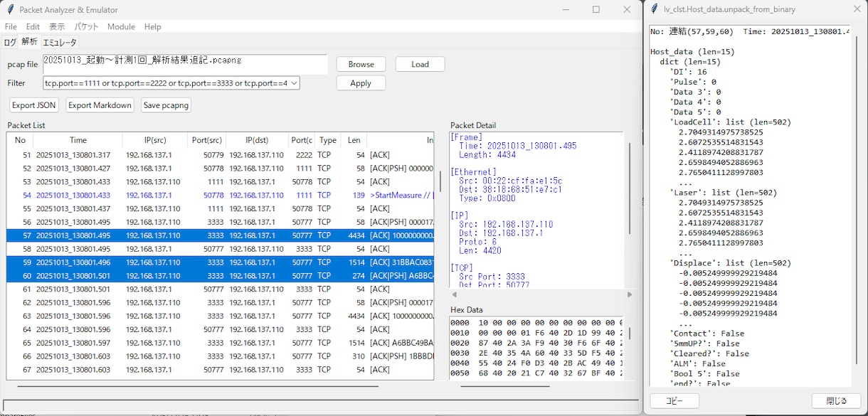This screenshot has height=416, width=868.
Task: Click the pcap file path field
Action: tap(185, 64)
